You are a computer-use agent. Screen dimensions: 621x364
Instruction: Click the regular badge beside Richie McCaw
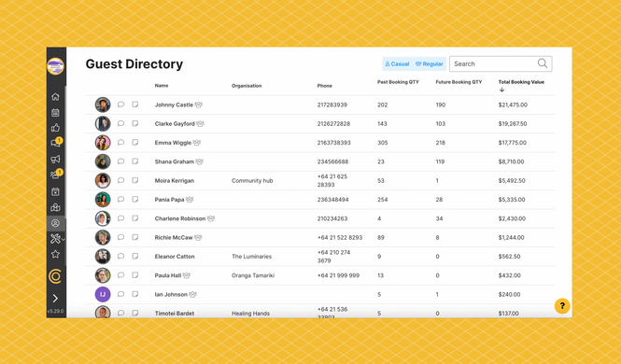198,237
